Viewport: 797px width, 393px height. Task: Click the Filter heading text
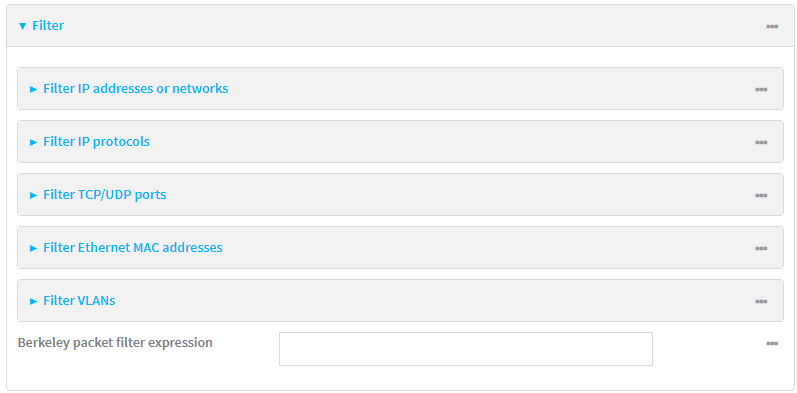click(48, 25)
